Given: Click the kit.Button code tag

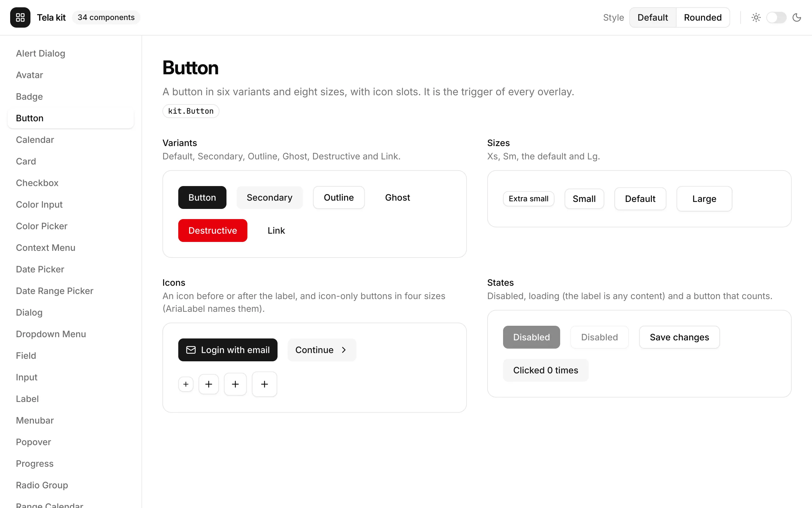Looking at the screenshot, I should tap(191, 111).
